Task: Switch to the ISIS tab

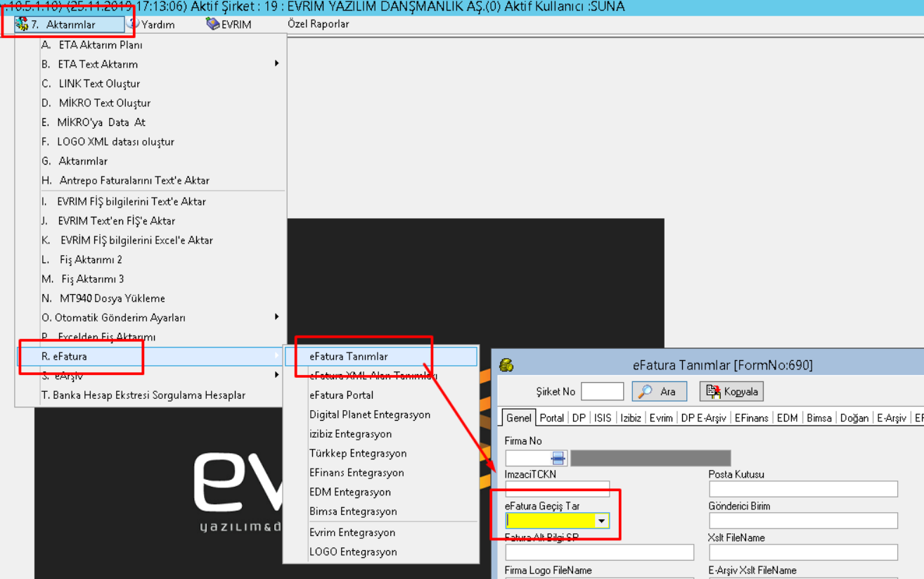Action: coord(603,418)
